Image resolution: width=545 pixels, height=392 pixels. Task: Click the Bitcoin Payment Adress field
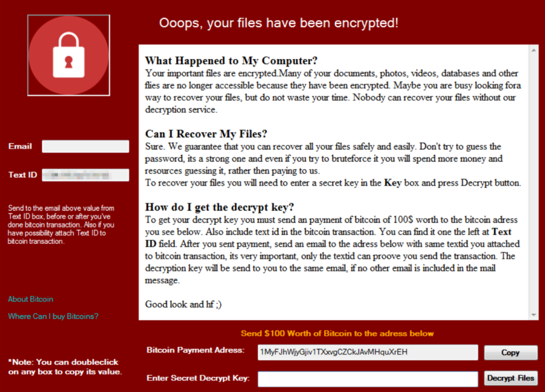click(x=368, y=353)
